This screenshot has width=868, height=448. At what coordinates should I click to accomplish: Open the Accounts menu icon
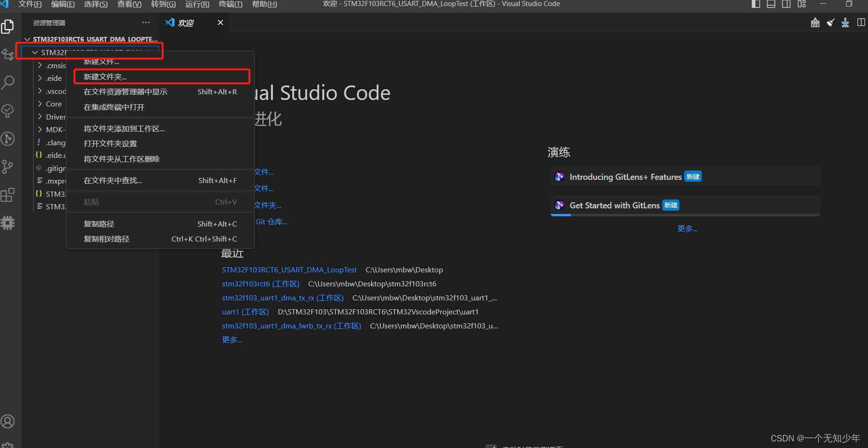click(x=7, y=421)
